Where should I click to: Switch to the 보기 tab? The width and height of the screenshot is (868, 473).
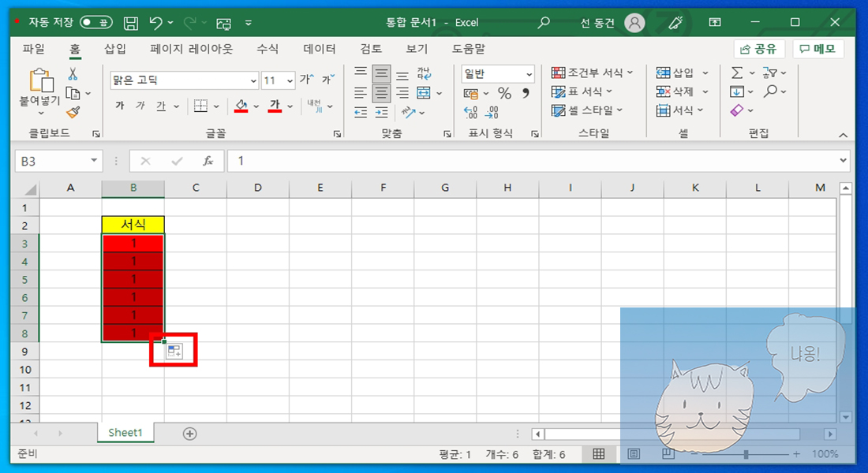417,49
